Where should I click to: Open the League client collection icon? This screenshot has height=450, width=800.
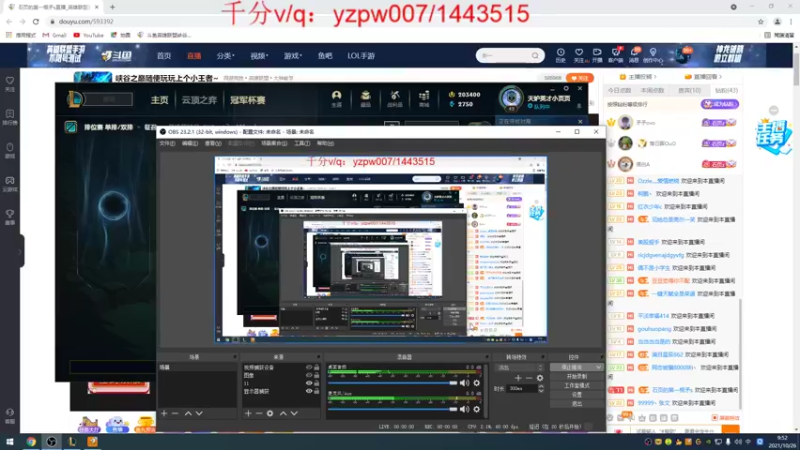[x=365, y=98]
